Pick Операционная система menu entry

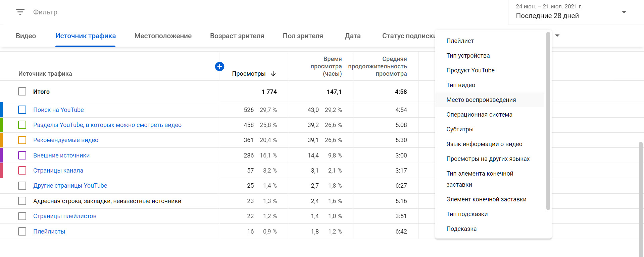point(479,115)
